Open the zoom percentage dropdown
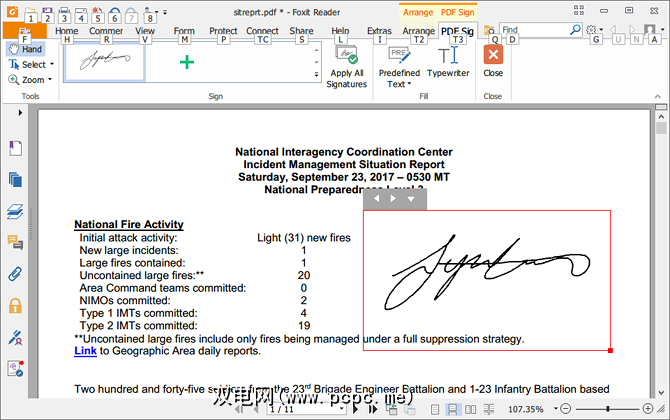 point(555,409)
